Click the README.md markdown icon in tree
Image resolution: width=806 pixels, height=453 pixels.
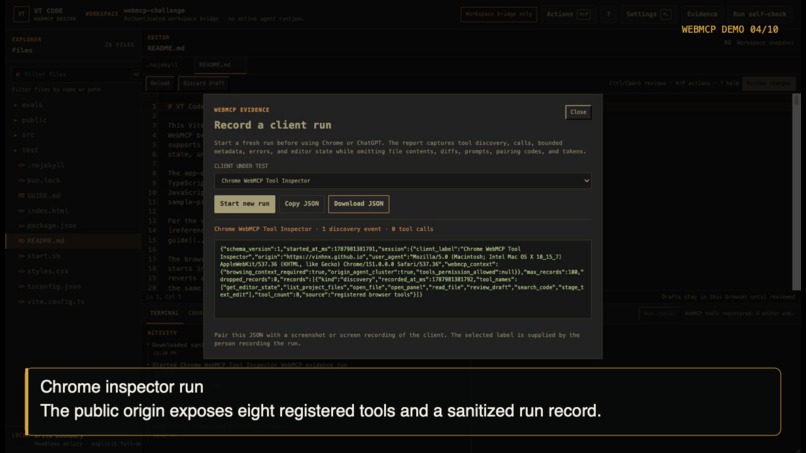pyautogui.click(x=22, y=241)
